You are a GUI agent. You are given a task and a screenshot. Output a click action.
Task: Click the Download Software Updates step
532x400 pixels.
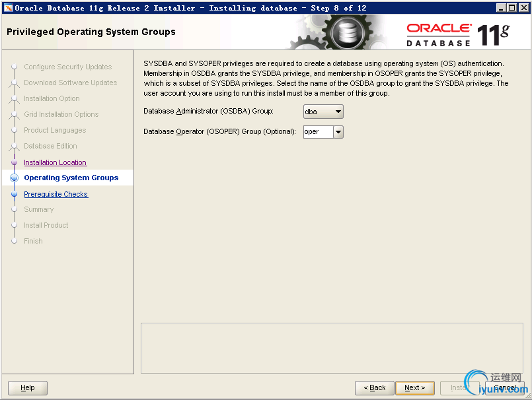pyautogui.click(x=71, y=83)
